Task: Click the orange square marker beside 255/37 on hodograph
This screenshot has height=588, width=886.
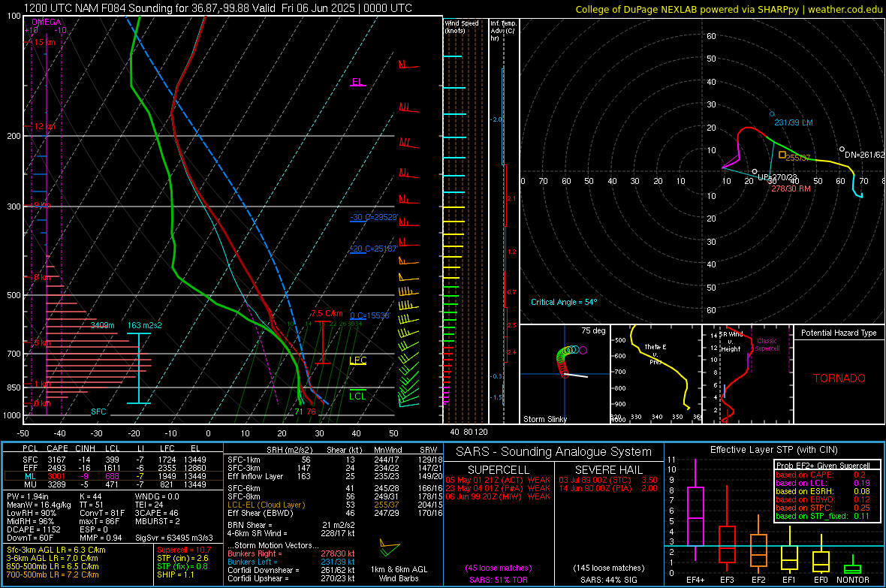Action: [x=782, y=155]
